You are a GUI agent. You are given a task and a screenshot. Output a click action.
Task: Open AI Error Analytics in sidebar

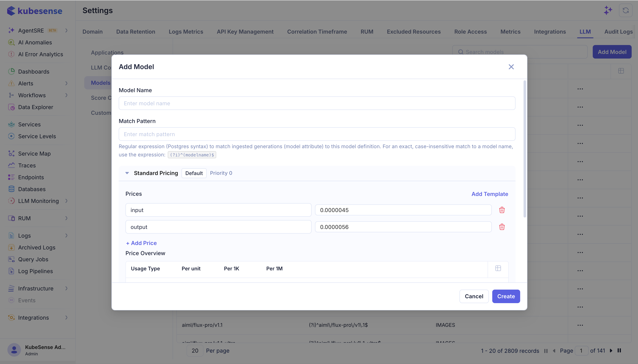(40, 54)
